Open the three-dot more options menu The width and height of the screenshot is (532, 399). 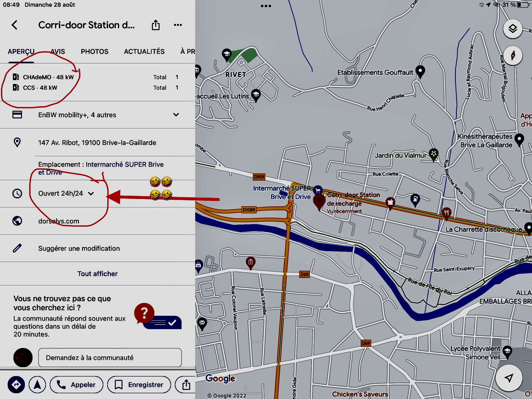pos(178,25)
